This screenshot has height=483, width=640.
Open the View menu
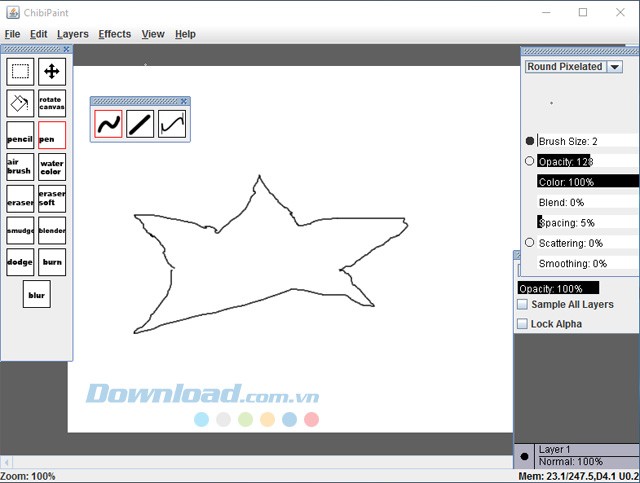pyautogui.click(x=153, y=34)
